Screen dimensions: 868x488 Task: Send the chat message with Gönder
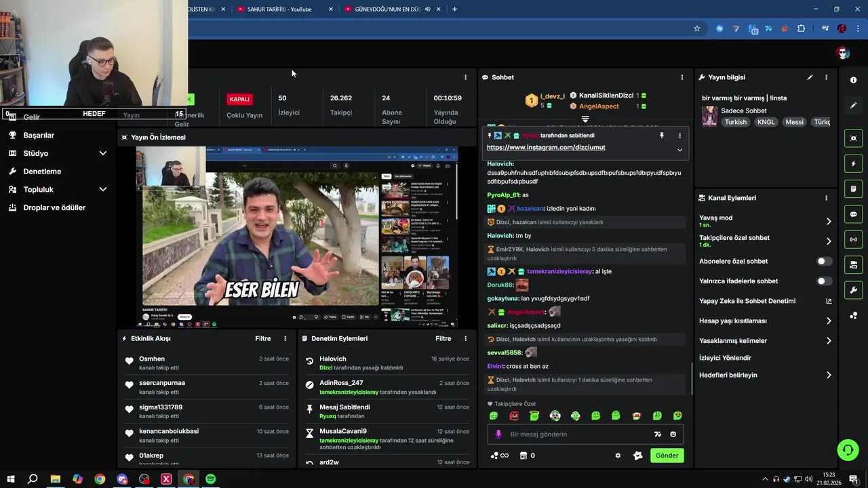coord(667,455)
